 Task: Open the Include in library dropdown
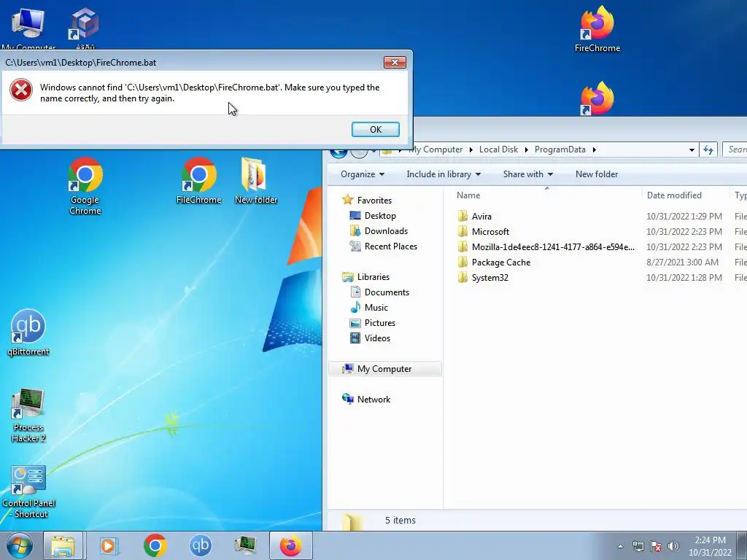pos(444,174)
